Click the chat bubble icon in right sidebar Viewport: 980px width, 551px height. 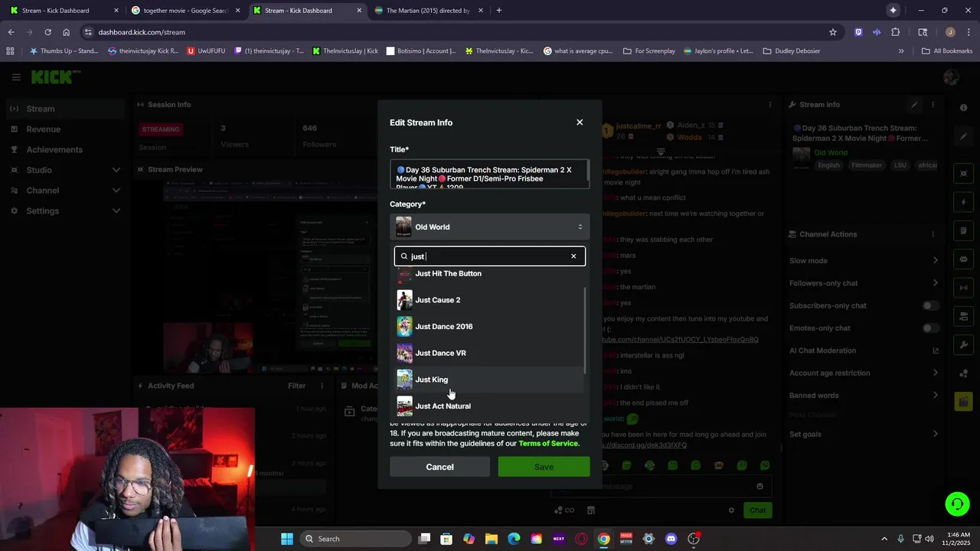(x=964, y=259)
